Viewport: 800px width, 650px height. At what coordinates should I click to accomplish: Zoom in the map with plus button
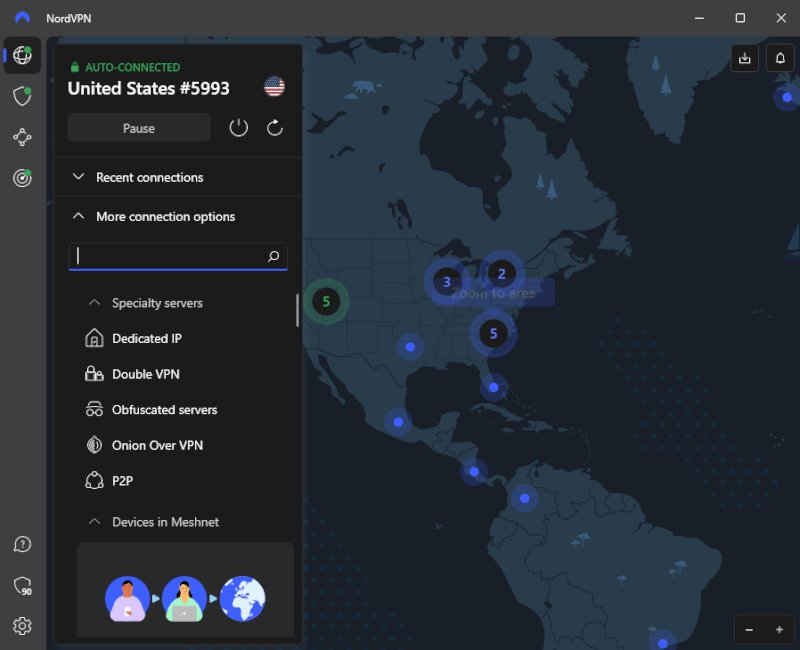click(x=779, y=630)
